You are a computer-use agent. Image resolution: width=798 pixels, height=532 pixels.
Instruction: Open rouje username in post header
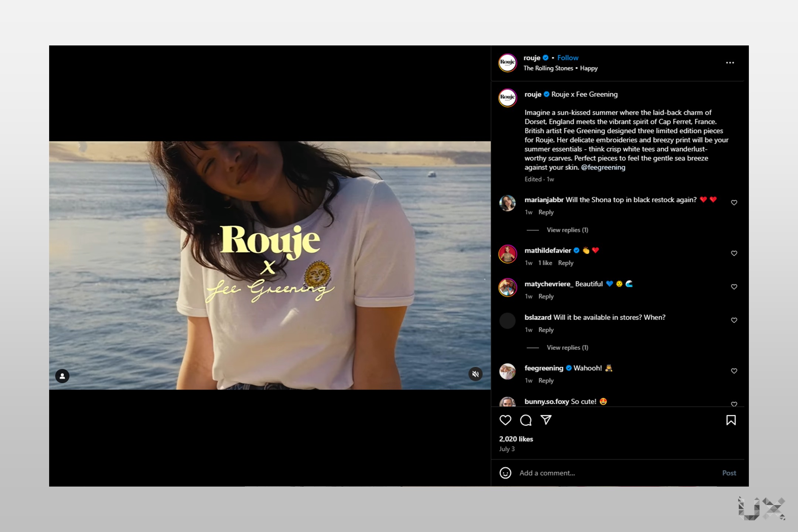coord(532,58)
